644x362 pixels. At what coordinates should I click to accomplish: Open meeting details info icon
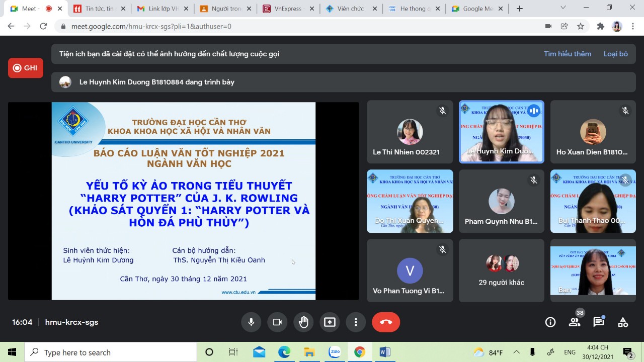coord(550,322)
